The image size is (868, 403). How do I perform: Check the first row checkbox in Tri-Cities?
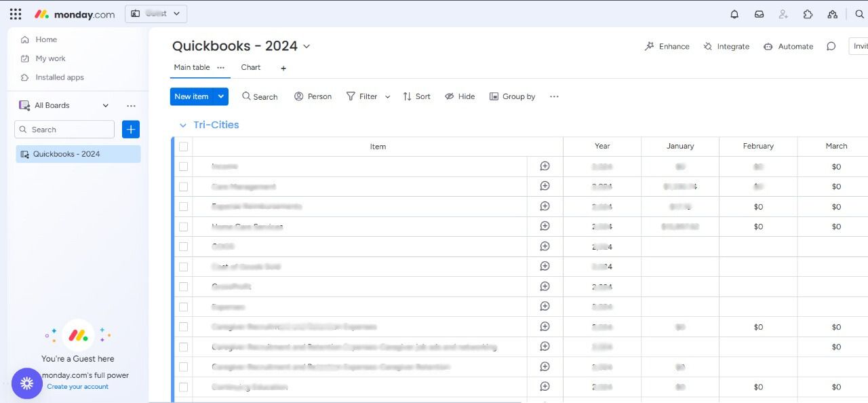(183, 166)
